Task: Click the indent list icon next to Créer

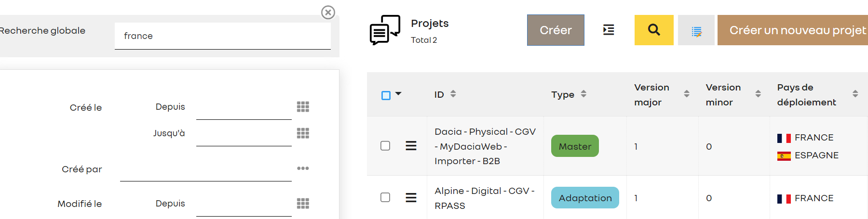Action: coord(609,30)
